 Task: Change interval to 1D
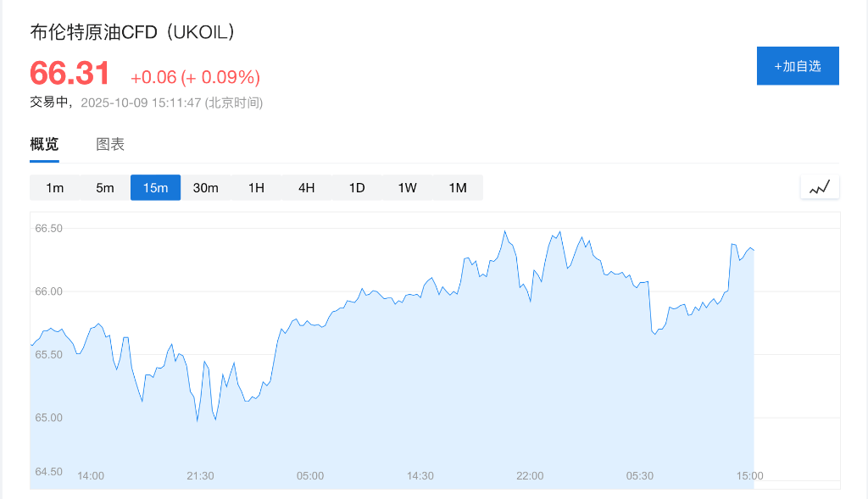click(x=357, y=188)
